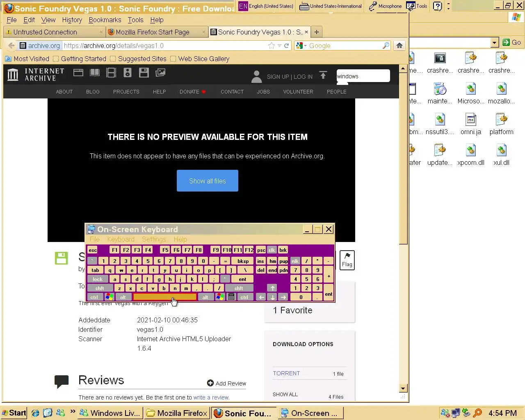
Task: Select mozallo... file icon
Action: tap(501, 89)
